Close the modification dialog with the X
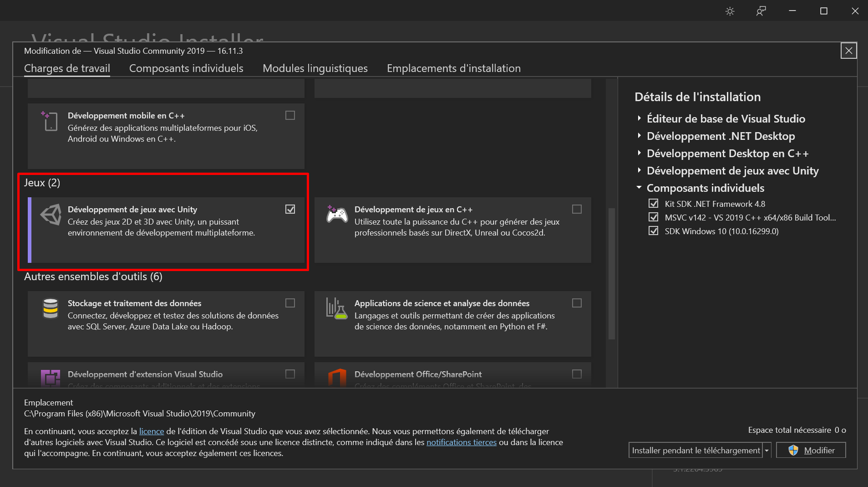Image resolution: width=868 pixels, height=487 pixels. click(848, 51)
